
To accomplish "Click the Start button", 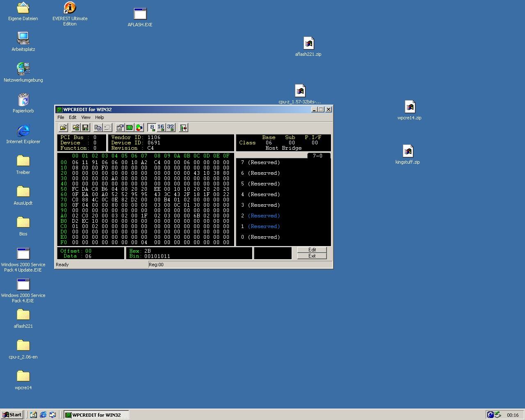I will [12, 415].
